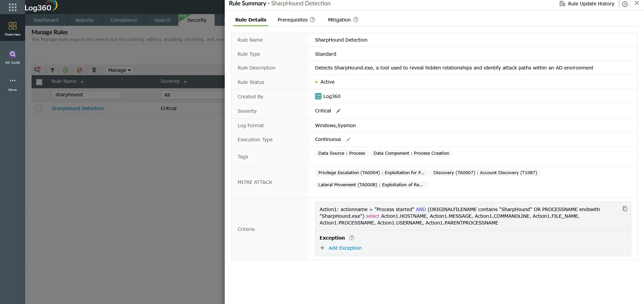Open the SharpHound Detection rule link
This screenshot has height=304, width=644.
(x=78, y=108)
